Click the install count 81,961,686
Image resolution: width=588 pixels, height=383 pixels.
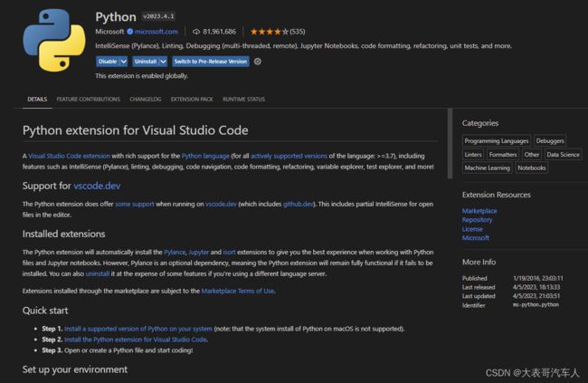tap(220, 32)
